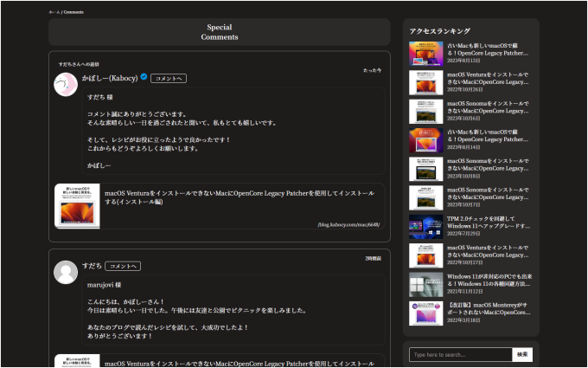The height and width of the screenshot is (368, 588).
Task: Jump to comment via かぼしー's コメントへ button
Action: pos(169,79)
